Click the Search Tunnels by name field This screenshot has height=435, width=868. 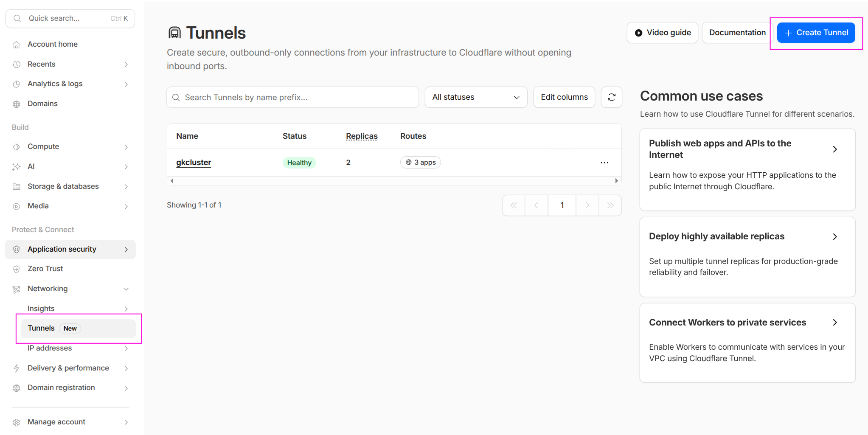tap(292, 97)
